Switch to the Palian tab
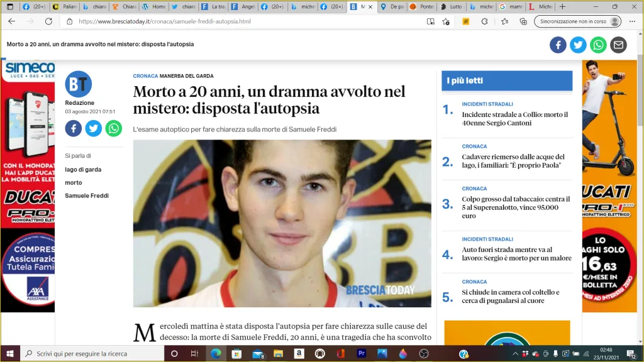This screenshot has width=644, height=362. (65, 6)
